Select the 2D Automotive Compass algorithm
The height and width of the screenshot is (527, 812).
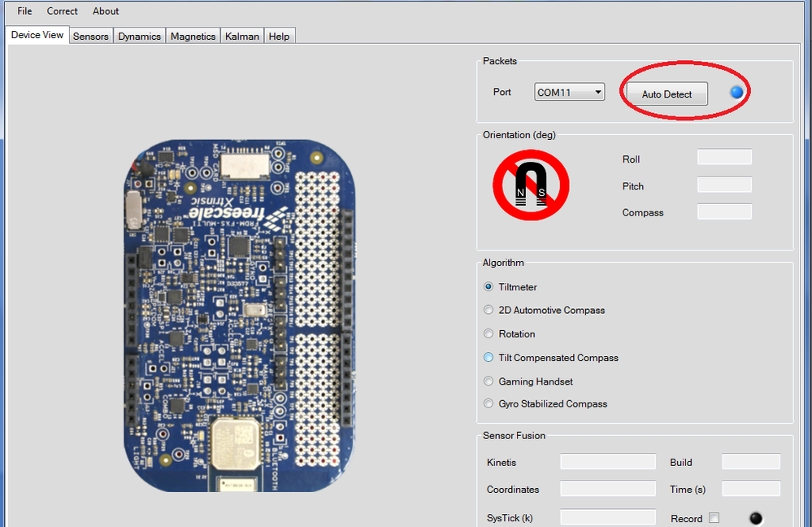point(489,310)
